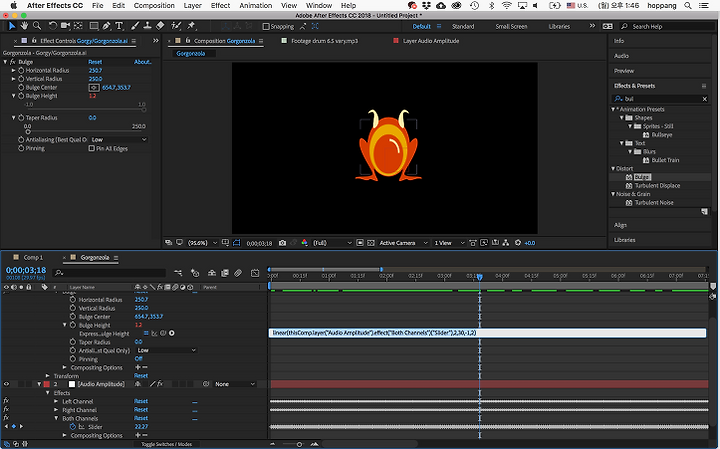The image size is (720, 449).
Task: Open the Animation menu
Action: (x=255, y=6)
